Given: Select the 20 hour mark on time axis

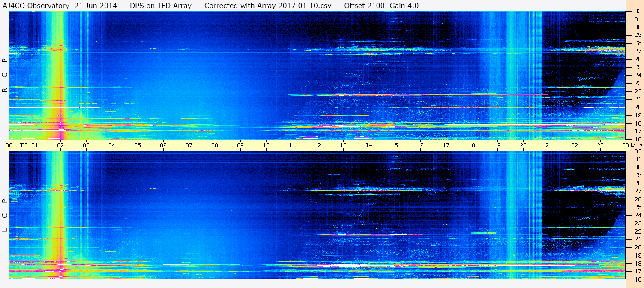Looking at the screenshot, I should pos(523,145).
